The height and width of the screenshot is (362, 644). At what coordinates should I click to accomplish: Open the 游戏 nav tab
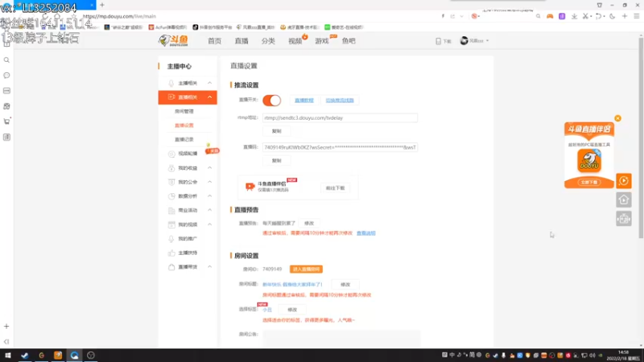pos(321,41)
